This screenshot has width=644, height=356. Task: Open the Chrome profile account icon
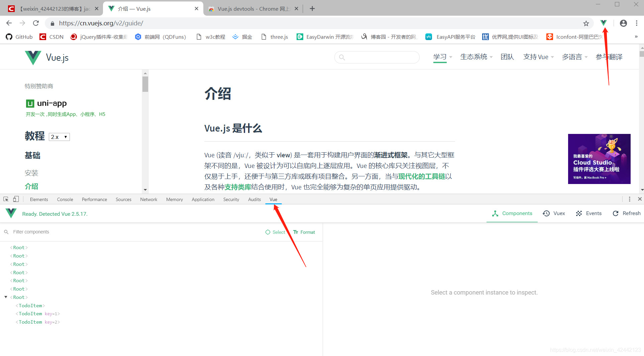point(623,23)
